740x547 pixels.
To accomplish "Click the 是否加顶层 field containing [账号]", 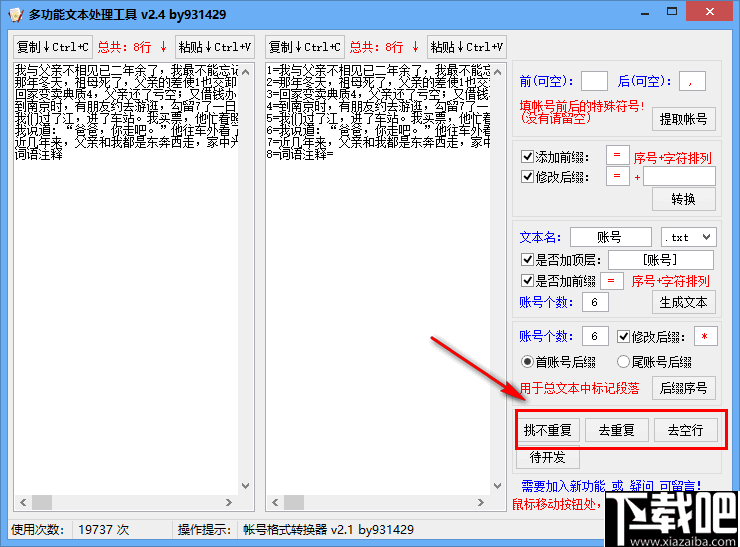I will (x=661, y=260).
